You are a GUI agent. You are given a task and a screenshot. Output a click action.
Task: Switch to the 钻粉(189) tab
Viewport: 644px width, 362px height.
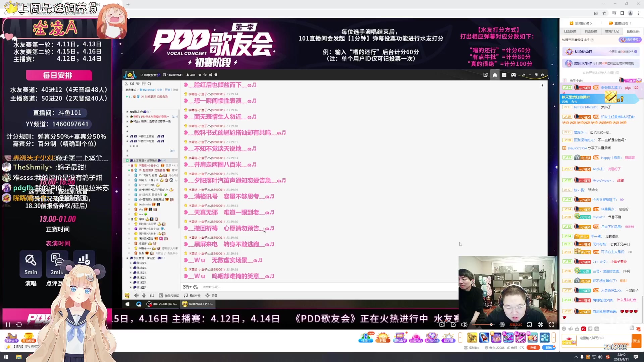(x=633, y=31)
